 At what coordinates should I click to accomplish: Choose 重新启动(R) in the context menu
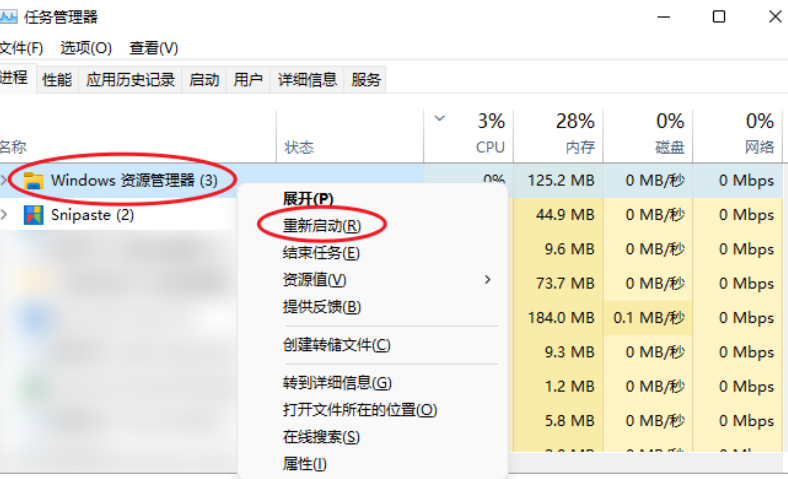point(322,226)
